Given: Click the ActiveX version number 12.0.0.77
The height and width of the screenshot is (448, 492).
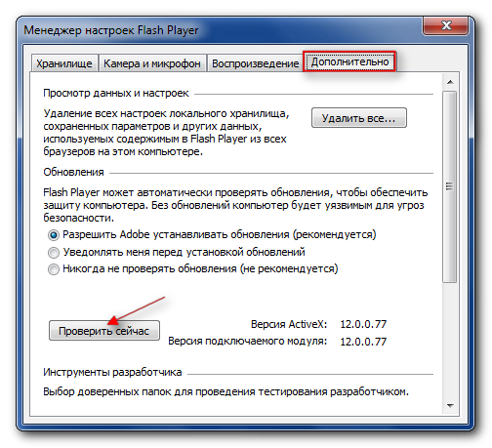Looking at the screenshot, I should (x=363, y=324).
